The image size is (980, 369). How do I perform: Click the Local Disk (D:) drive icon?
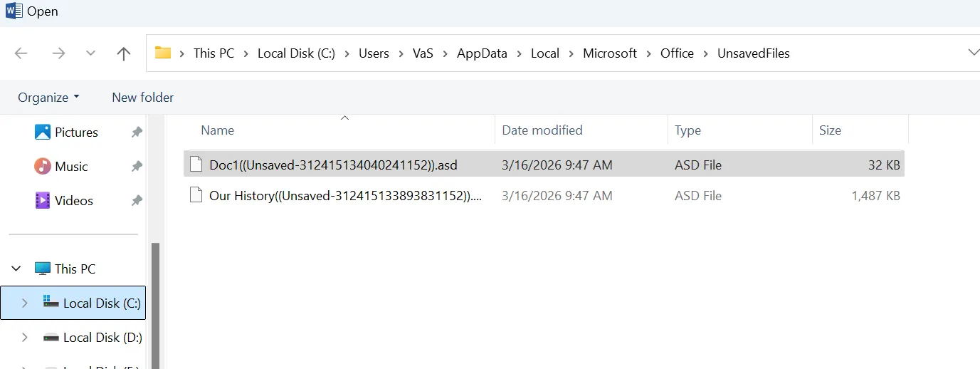click(51, 338)
